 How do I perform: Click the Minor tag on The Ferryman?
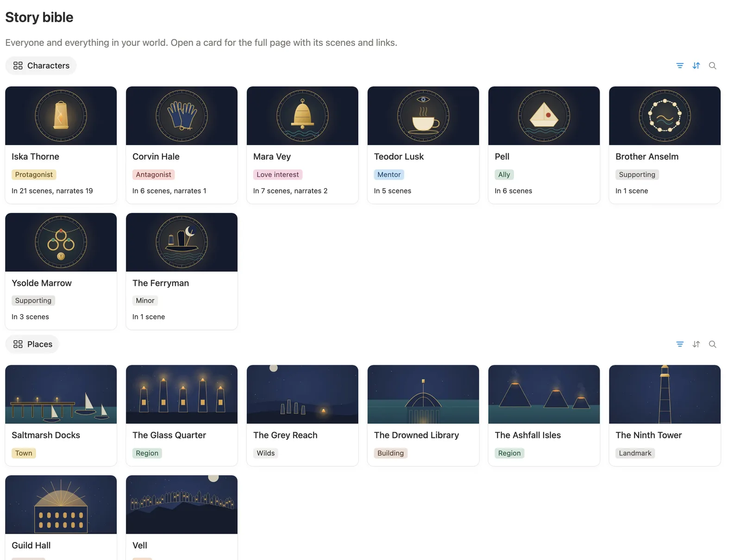145,300
